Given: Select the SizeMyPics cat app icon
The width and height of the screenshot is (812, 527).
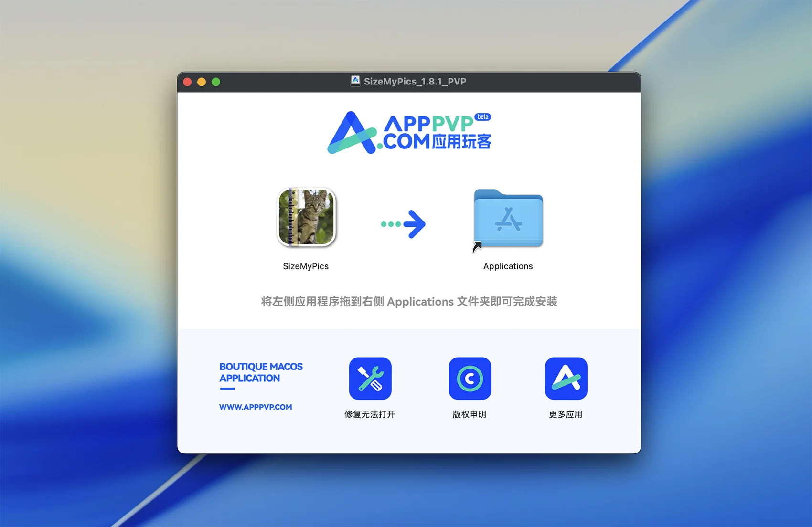Looking at the screenshot, I should tap(306, 217).
